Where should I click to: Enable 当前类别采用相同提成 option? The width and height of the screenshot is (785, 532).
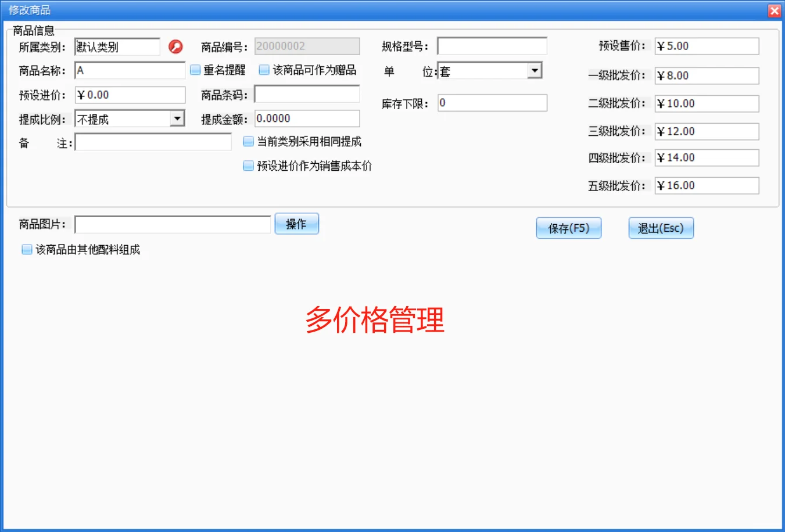[x=248, y=141]
